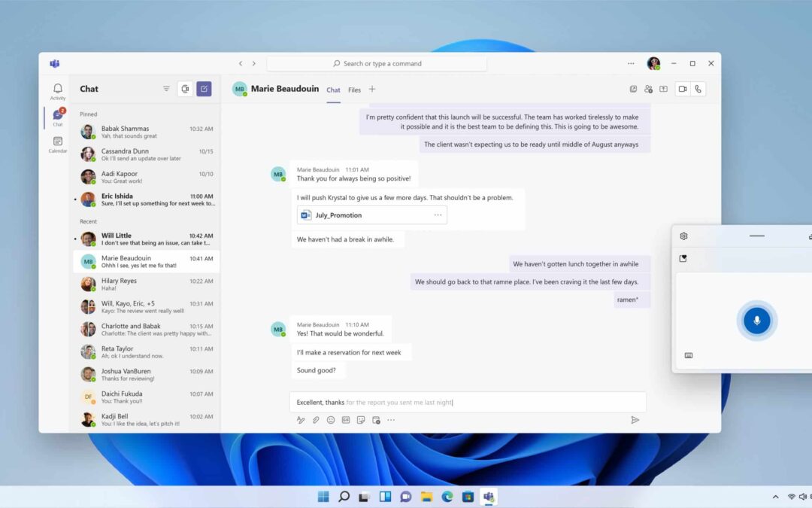Open keyboard icon in voice typing panel
812x508 pixels.
(688, 355)
